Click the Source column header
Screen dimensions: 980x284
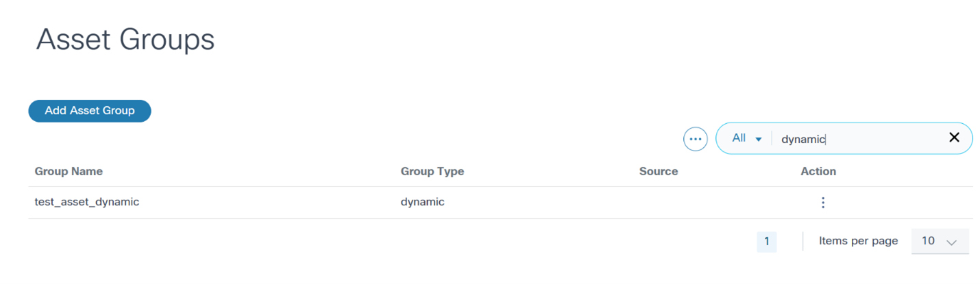658,171
